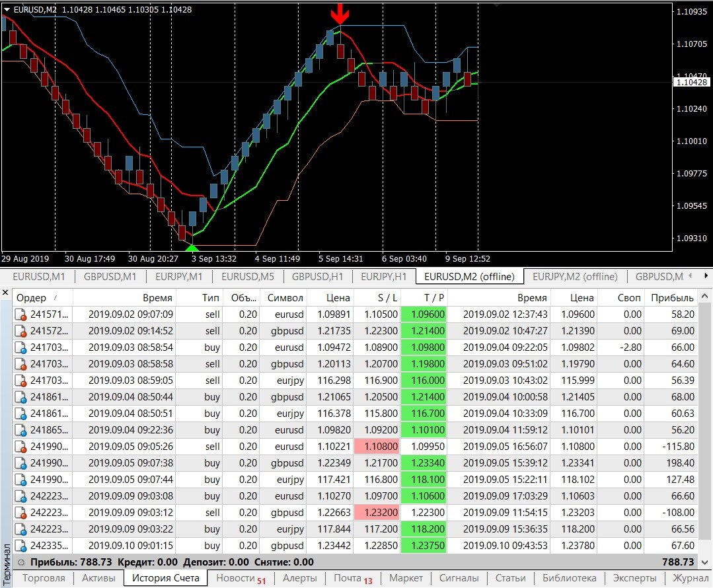Open the EURJPY,M1 chart tab
Viewport: 713px width, 588px height.
(x=178, y=276)
